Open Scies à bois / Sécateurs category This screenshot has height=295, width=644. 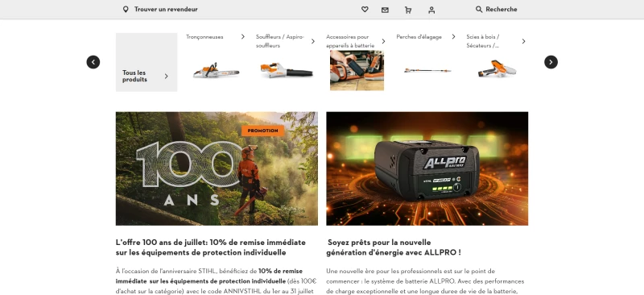[483, 41]
